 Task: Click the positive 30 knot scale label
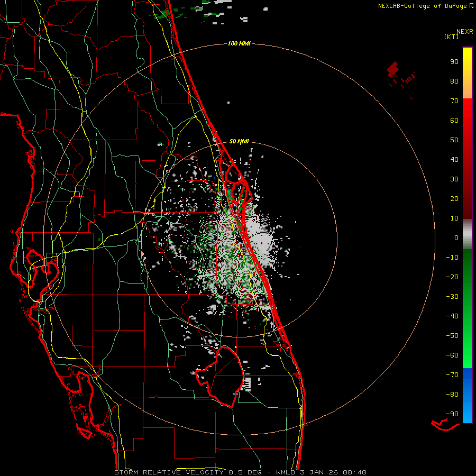coord(454,179)
